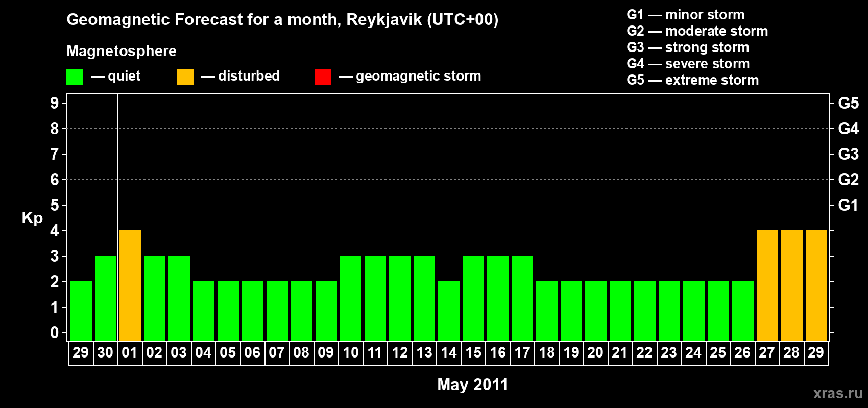Click the date label 01 on axis
Image resolution: width=868 pixels, height=408 pixels.
click(x=130, y=353)
